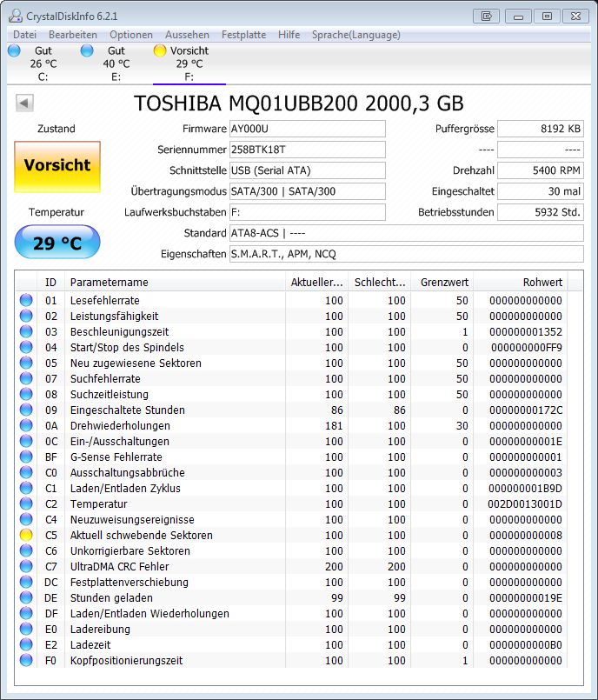The width and height of the screenshot is (598, 700).
Task: Click the Rohwert column header
Action: (521, 282)
